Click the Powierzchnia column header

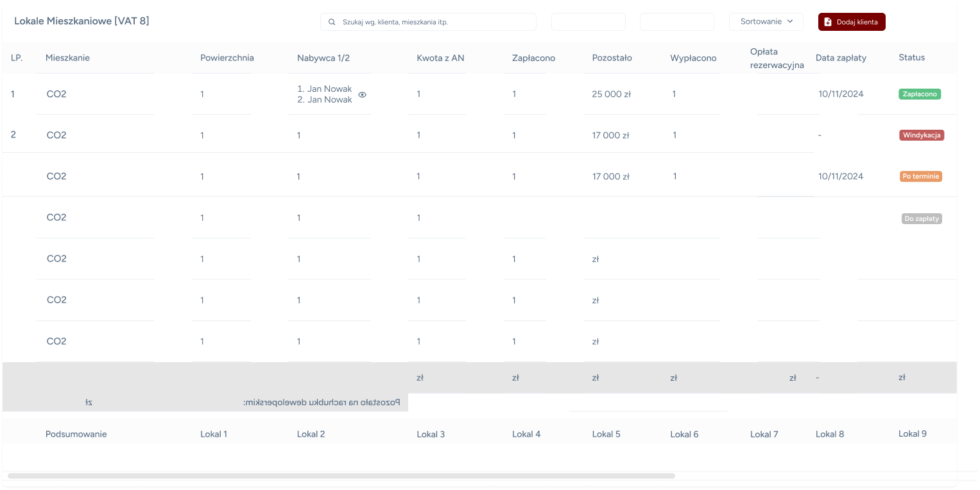[227, 58]
